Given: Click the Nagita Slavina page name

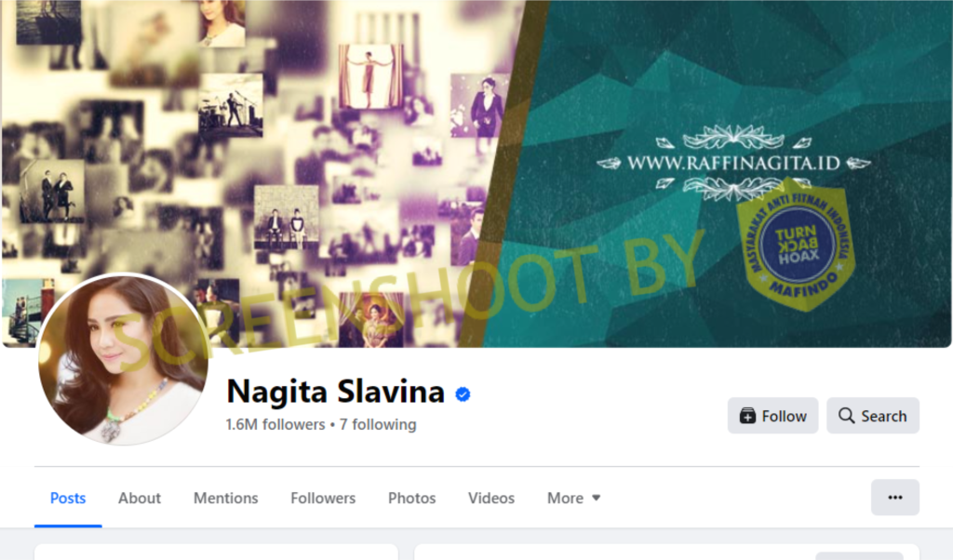Looking at the screenshot, I should pyautogui.click(x=335, y=391).
